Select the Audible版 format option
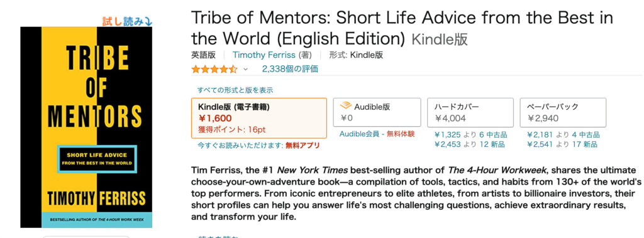Viewport: 644px width, 238px height. (x=377, y=112)
